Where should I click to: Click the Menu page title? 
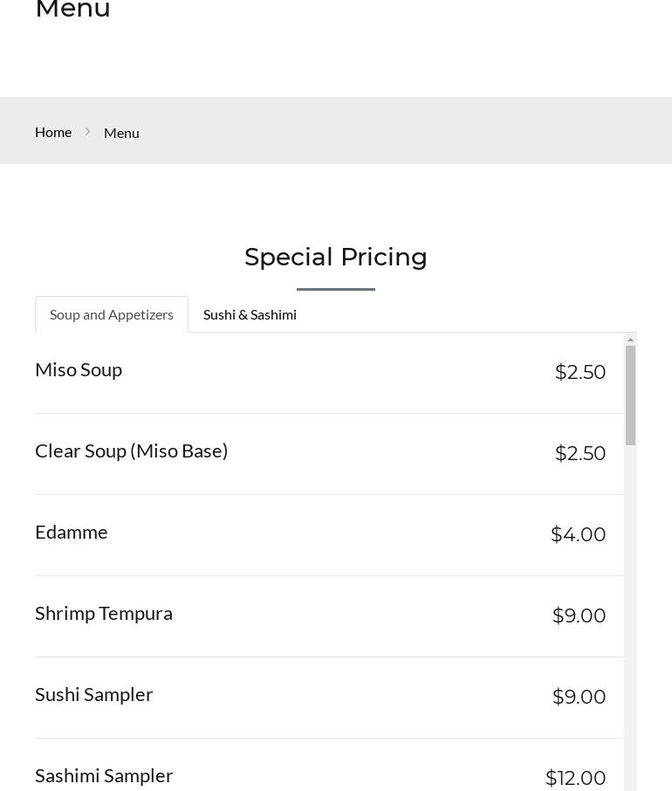72,10
